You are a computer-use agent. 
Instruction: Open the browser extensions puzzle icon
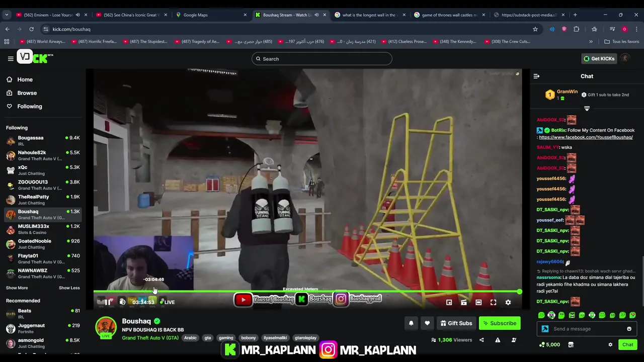(x=577, y=29)
